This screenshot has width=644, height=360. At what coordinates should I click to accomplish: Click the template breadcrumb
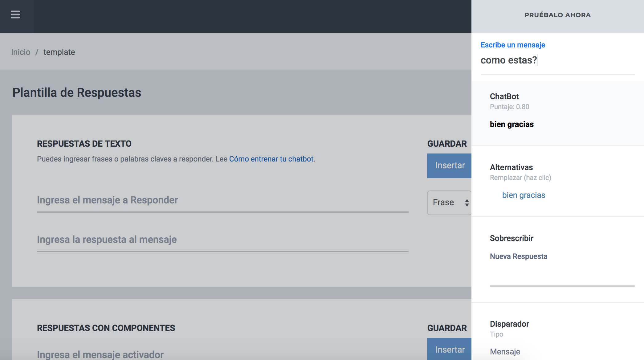(59, 52)
